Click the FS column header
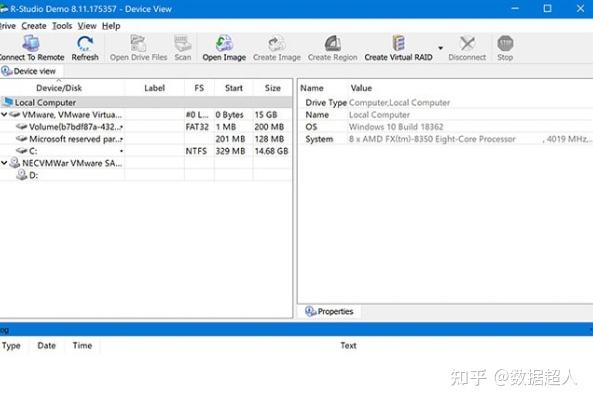Screen dimensions: 593x402 click(x=199, y=88)
